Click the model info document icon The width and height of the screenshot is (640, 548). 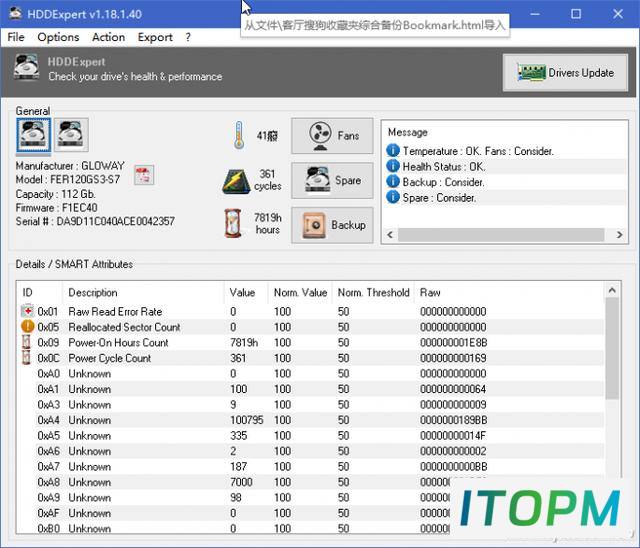tap(144, 175)
